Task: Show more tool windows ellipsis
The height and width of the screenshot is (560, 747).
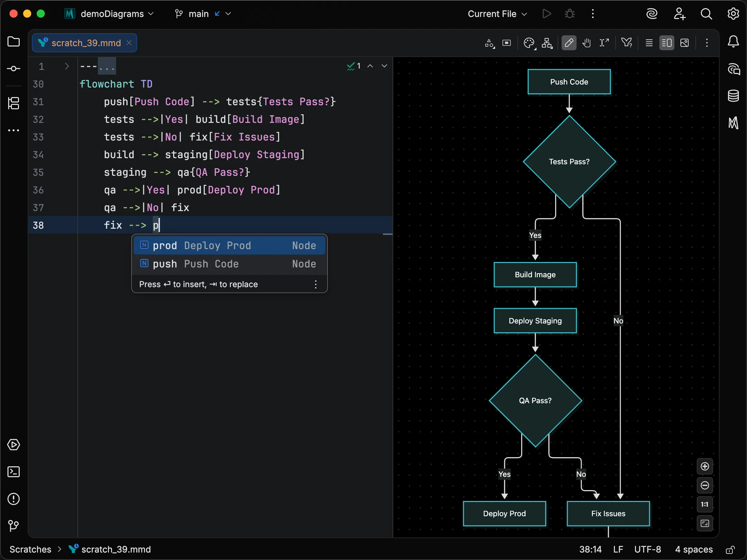Action: [14, 130]
